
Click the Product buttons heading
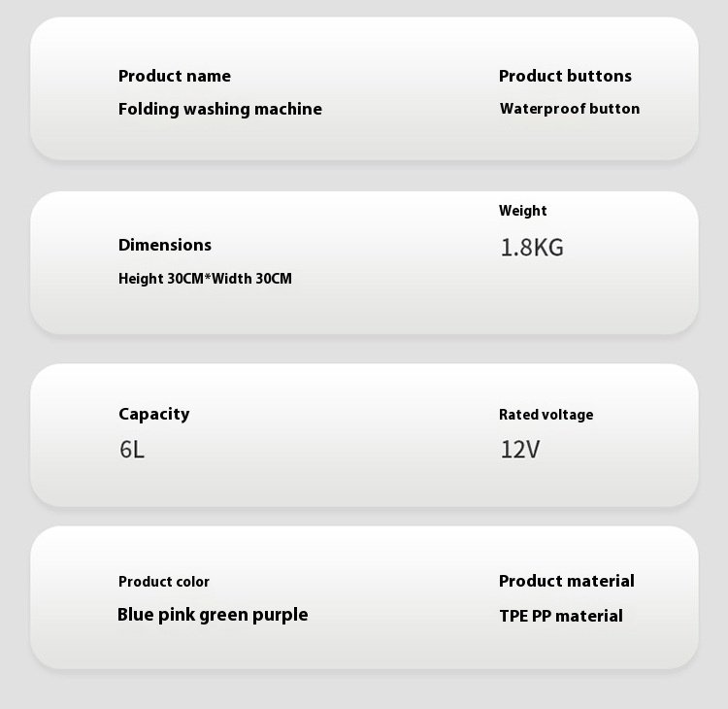[x=565, y=76]
